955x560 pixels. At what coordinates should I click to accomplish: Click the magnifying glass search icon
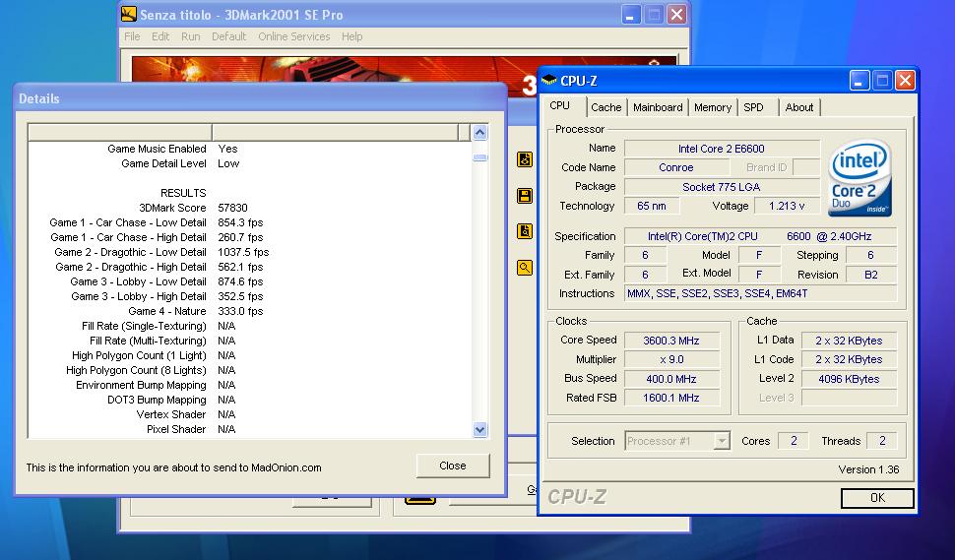click(x=525, y=268)
